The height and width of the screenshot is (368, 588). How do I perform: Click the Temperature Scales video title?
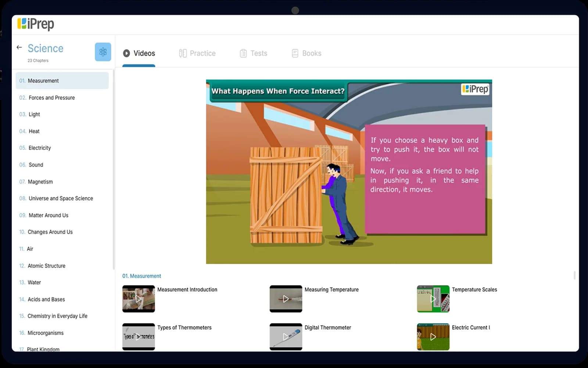(x=474, y=289)
